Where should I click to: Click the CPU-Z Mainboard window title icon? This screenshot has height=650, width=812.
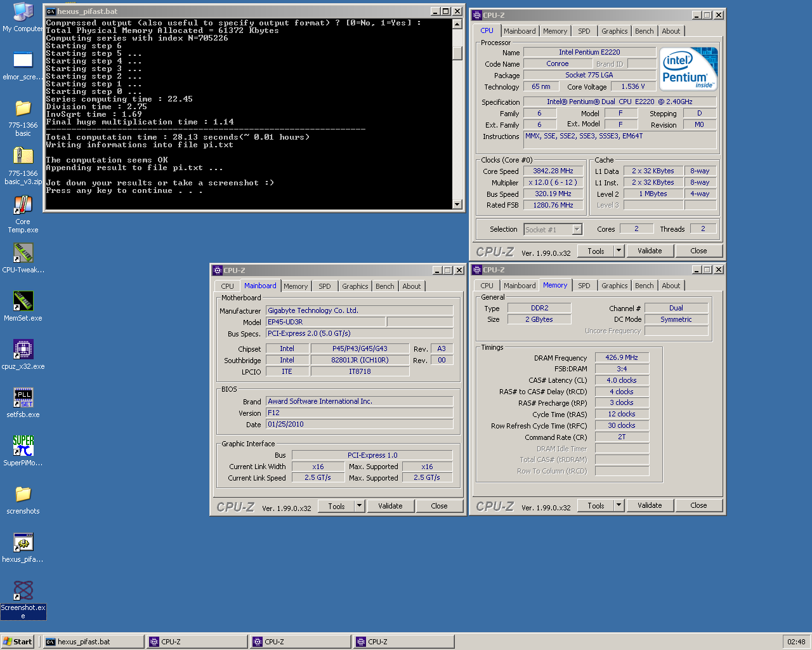218,270
